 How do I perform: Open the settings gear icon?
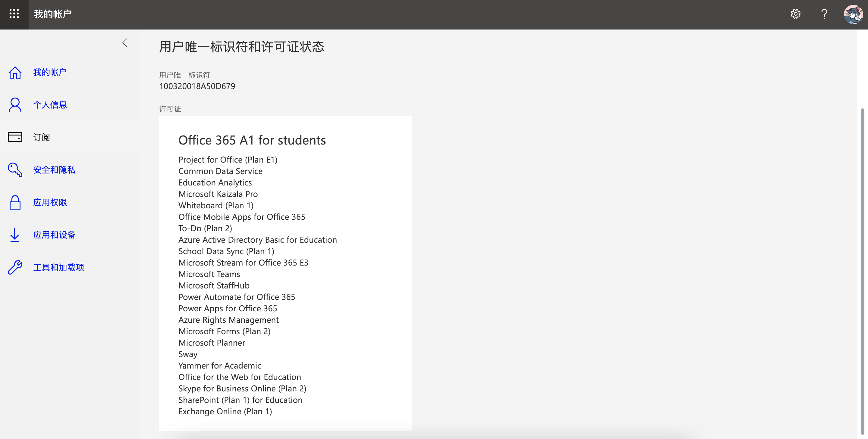point(796,14)
